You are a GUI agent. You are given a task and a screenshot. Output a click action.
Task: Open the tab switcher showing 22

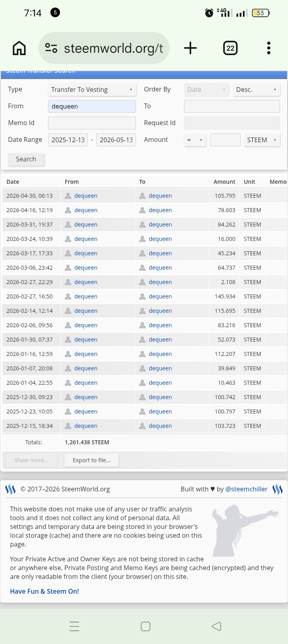pos(230,48)
